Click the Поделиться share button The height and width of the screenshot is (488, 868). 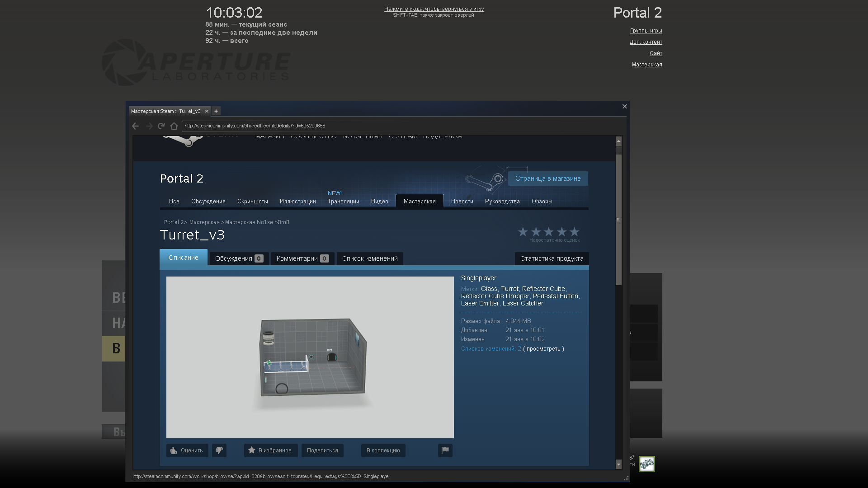pyautogui.click(x=322, y=450)
